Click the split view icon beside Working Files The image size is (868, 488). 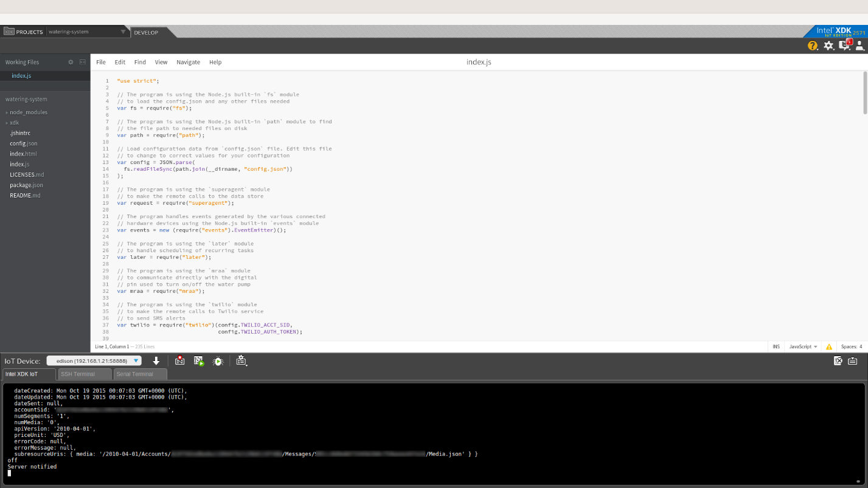[83, 62]
